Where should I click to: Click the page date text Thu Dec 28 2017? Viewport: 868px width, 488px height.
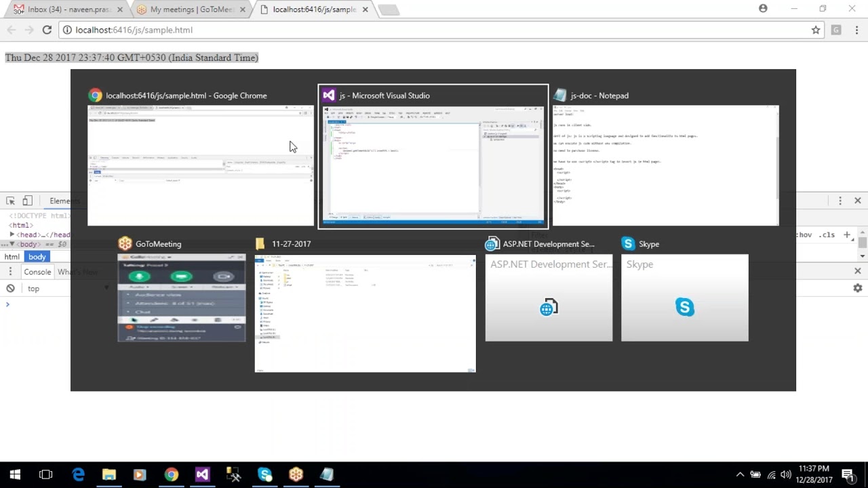click(132, 58)
